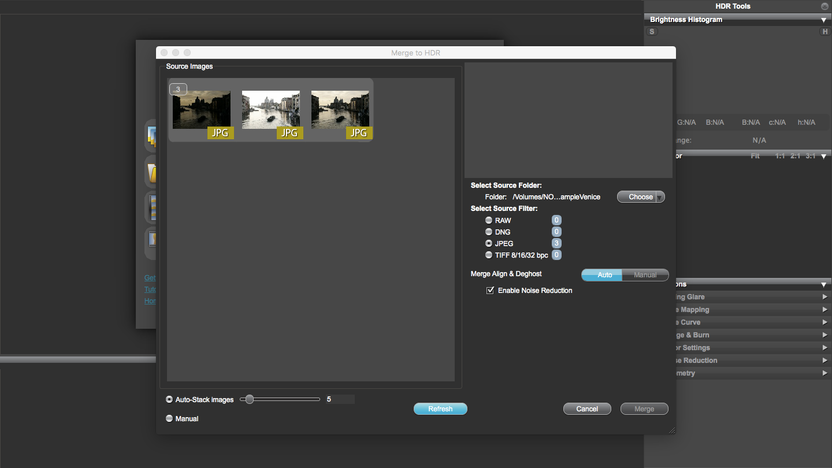This screenshot has width=832, height=468.
Task: Set Merge Align & Deghost to Manual
Action: pyautogui.click(x=645, y=275)
